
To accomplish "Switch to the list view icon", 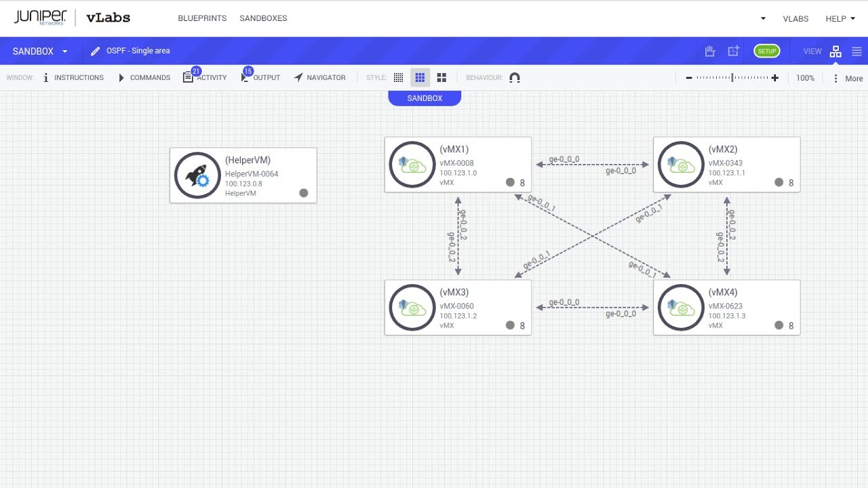I will 856,52.
